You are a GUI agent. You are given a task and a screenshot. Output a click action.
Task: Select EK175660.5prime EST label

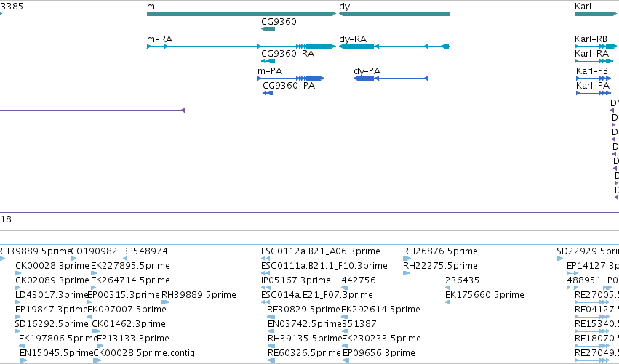click(484, 295)
